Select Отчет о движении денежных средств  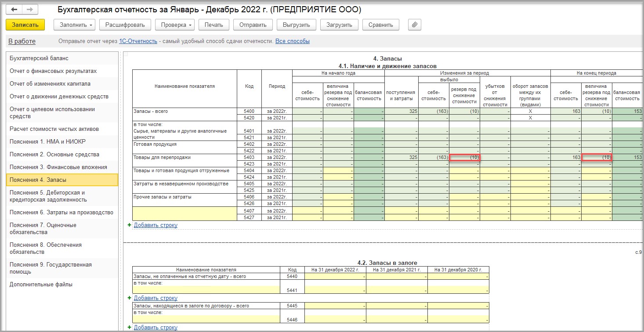click(x=62, y=97)
